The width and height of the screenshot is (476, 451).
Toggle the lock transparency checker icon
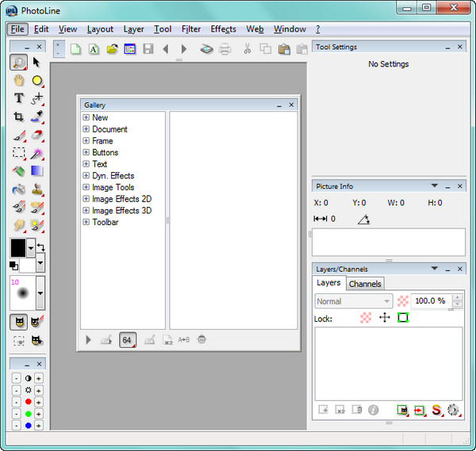point(366,318)
